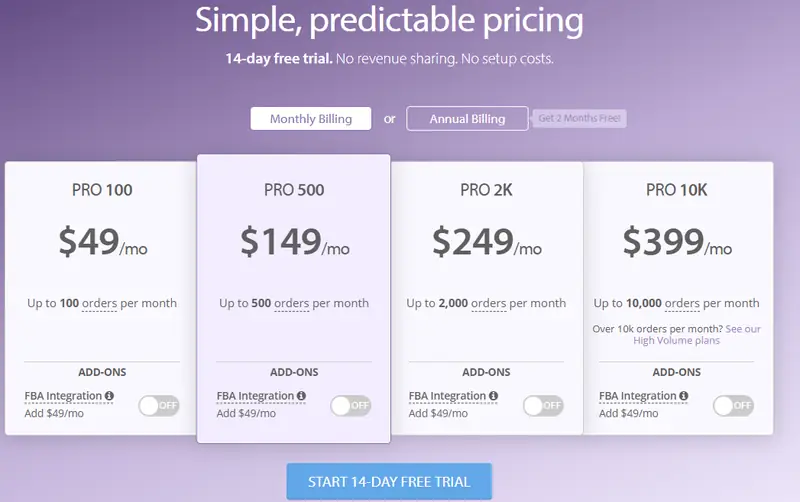Screen dimensions: 800x502
Task: Click info icon beside PRO 2K FBA Integration
Action: 493,395
